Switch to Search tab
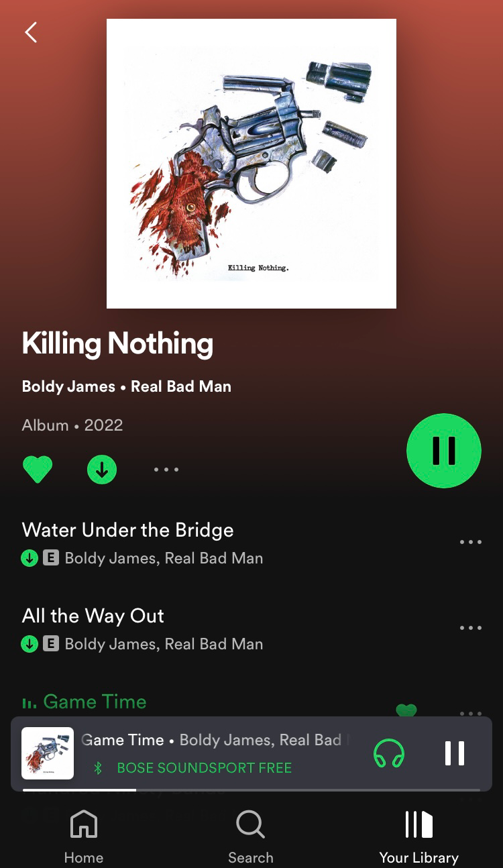 point(251,836)
